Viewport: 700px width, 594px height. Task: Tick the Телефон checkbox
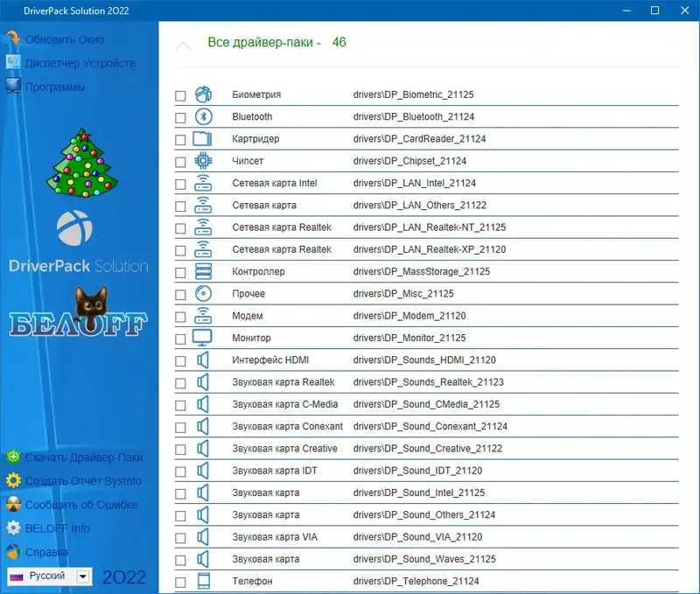click(180, 583)
